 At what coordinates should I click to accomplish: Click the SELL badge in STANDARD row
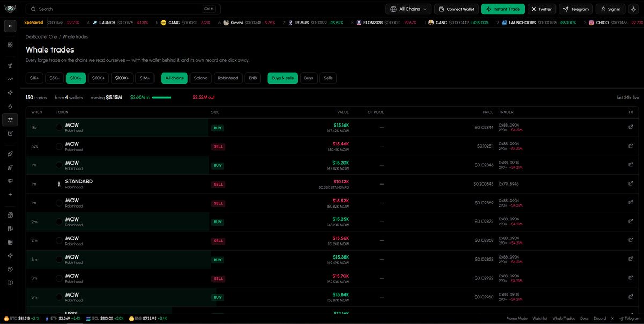218,185
